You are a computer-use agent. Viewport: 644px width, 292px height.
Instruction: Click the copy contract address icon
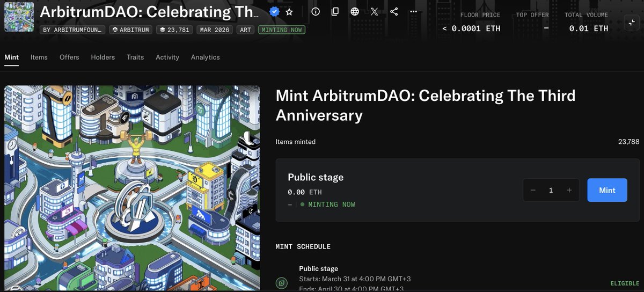[335, 12]
